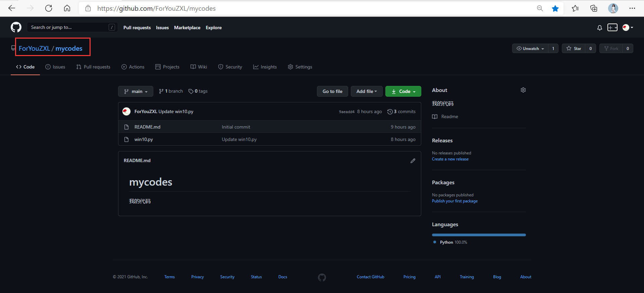The image size is (644, 293).
Task: Click the Go to file button
Action: [x=332, y=91]
